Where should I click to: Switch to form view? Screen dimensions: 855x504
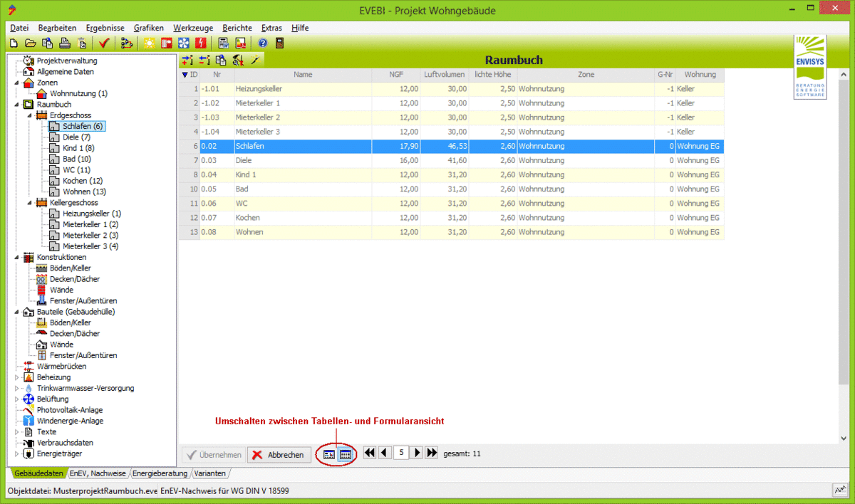pyautogui.click(x=329, y=453)
